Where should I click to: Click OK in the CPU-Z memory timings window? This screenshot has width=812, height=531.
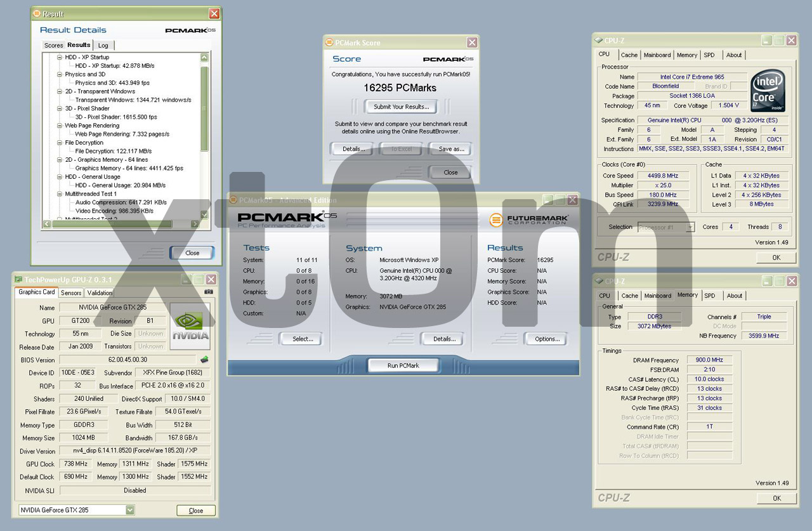(x=776, y=499)
